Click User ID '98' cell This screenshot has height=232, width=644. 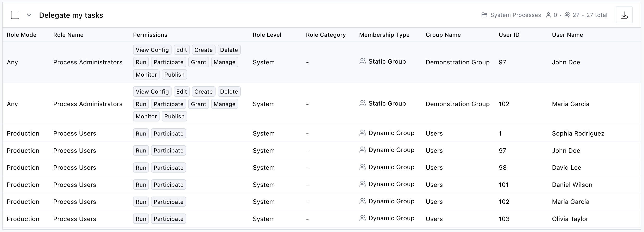click(503, 168)
